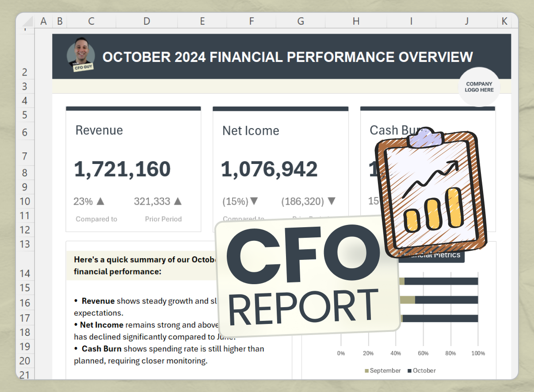Click the up triangle next to 321,333
Viewport: 534px width, 392px height.
(x=178, y=201)
